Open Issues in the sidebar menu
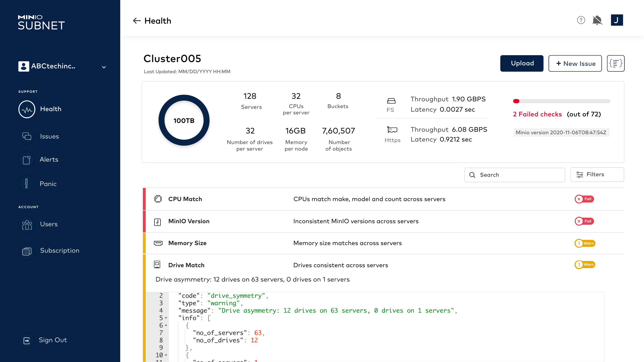The image size is (644, 362). [50, 136]
